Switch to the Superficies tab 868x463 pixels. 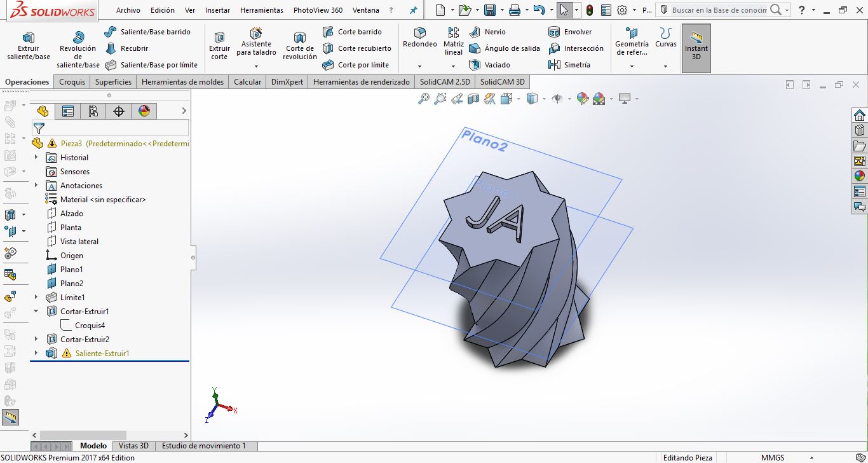point(114,81)
